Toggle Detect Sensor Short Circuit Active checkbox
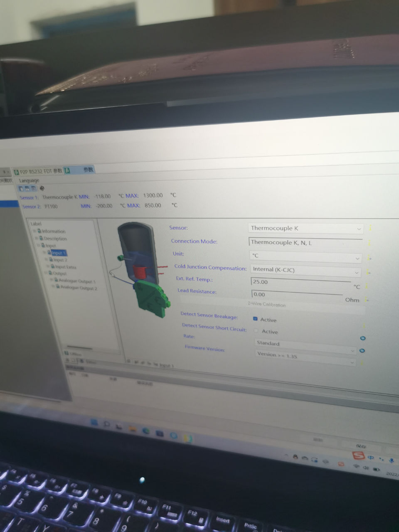Screen dimensions: 399x532 pos(256,331)
